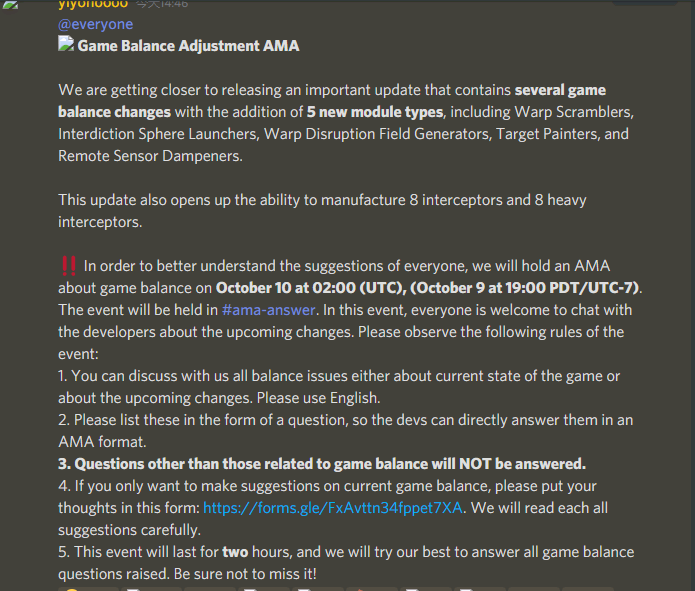Toggle the first yellow emoji reaction
The height and width of the screenshot is (591, 695).
click(88, 589)
